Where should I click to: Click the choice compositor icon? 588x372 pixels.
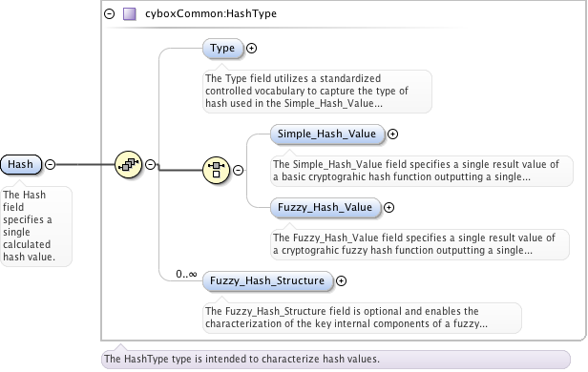pos(216,170)
